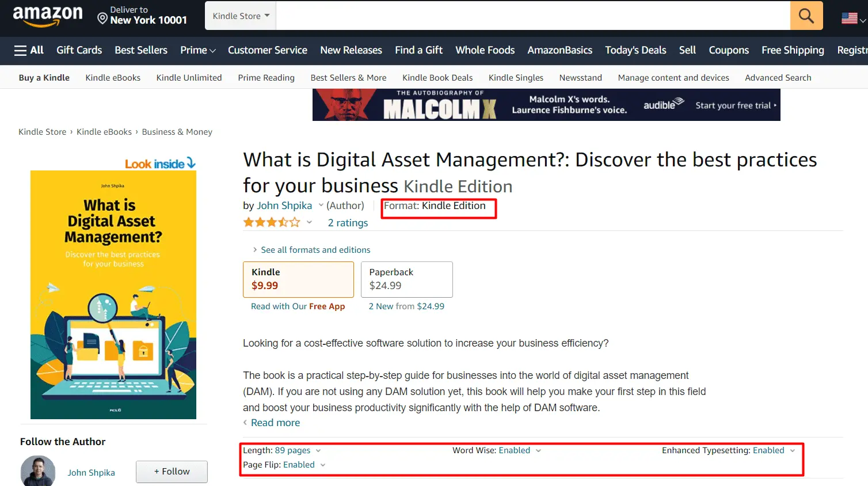Select the Paperback $24.99 format
This screenshot has height=486, width=868.
click(x=407, y=279)
